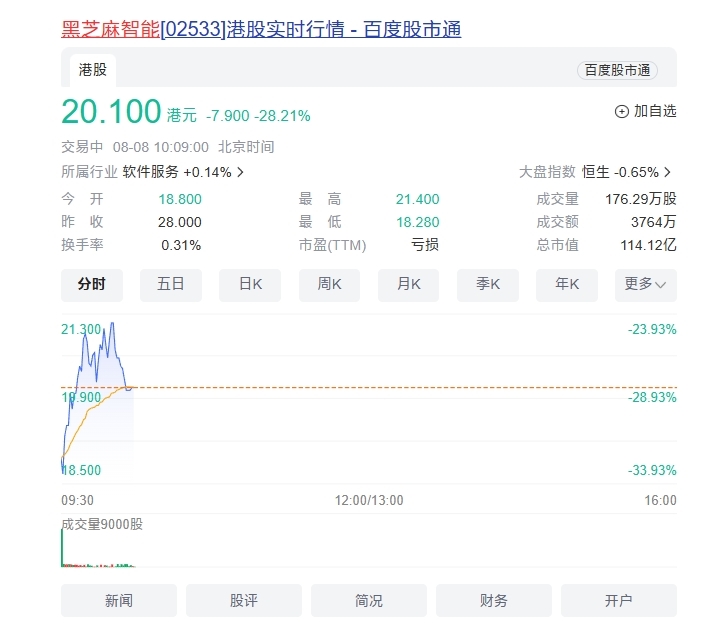Click the percent change -28.21%
Image resolution: width=714 pixels, height=628 pixels.
[x=283, y=116]
